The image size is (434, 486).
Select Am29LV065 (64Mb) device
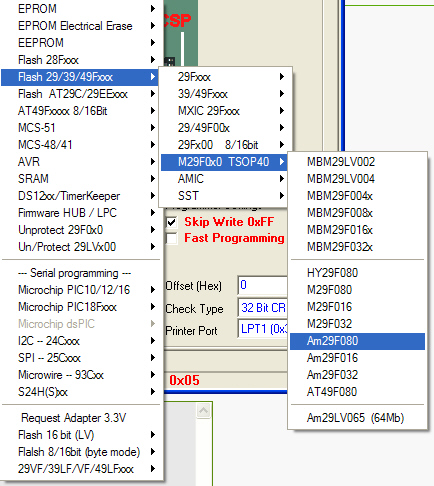point(357,418)
